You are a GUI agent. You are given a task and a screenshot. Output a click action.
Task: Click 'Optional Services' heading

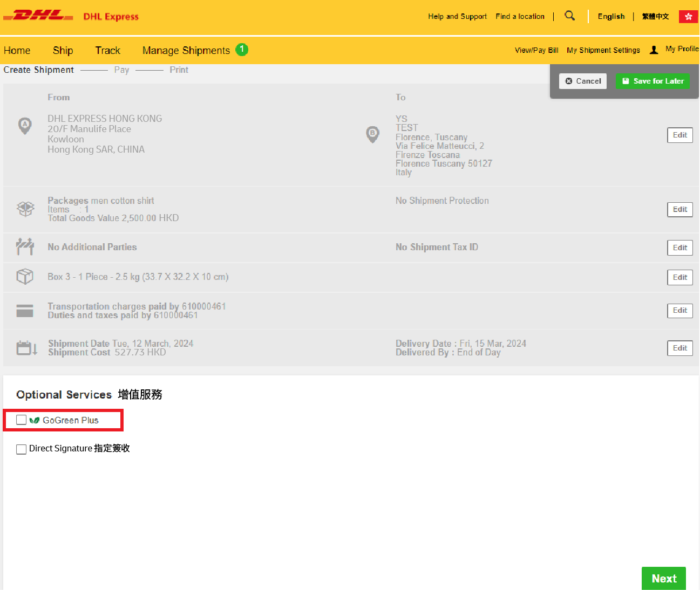pyautogui.click(x=64, y=395)
